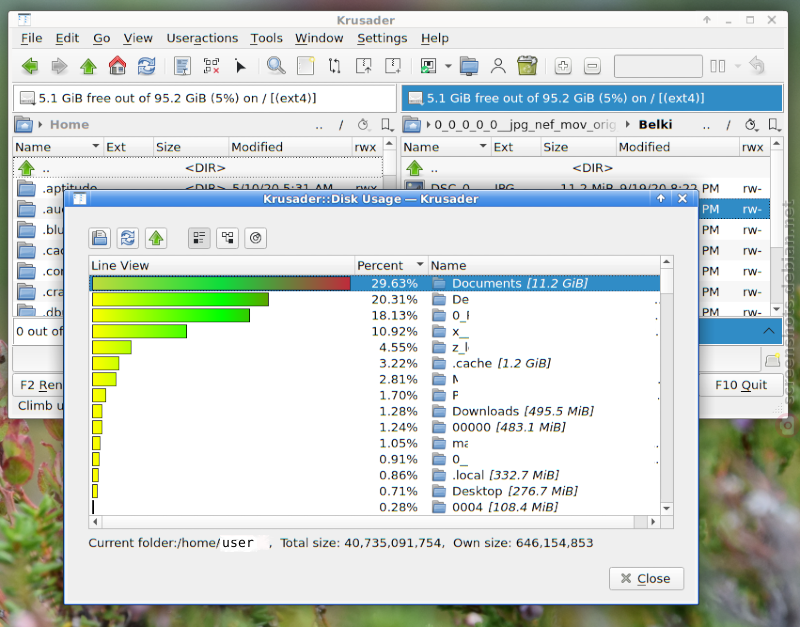Click the opposing arrows synchronize icon
Viewport: 800px width, 627px height.
(335, 66)
